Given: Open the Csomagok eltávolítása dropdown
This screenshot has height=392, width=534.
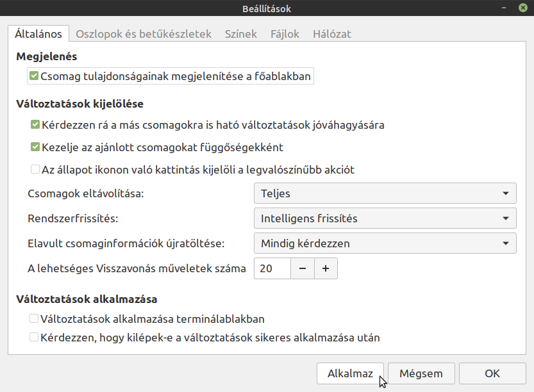Looking at the screenshot, I should tap(385, 193).
